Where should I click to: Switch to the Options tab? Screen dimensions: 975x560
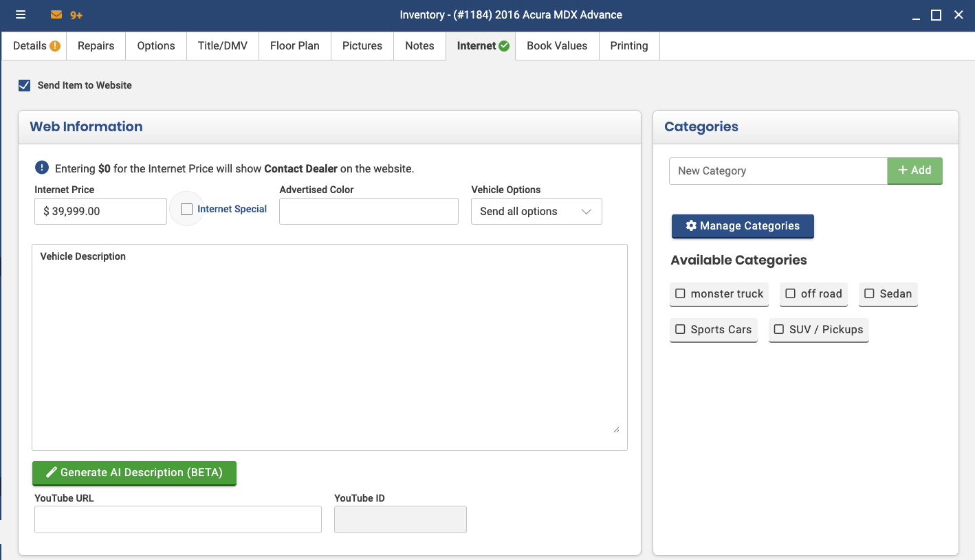[156, 46]
